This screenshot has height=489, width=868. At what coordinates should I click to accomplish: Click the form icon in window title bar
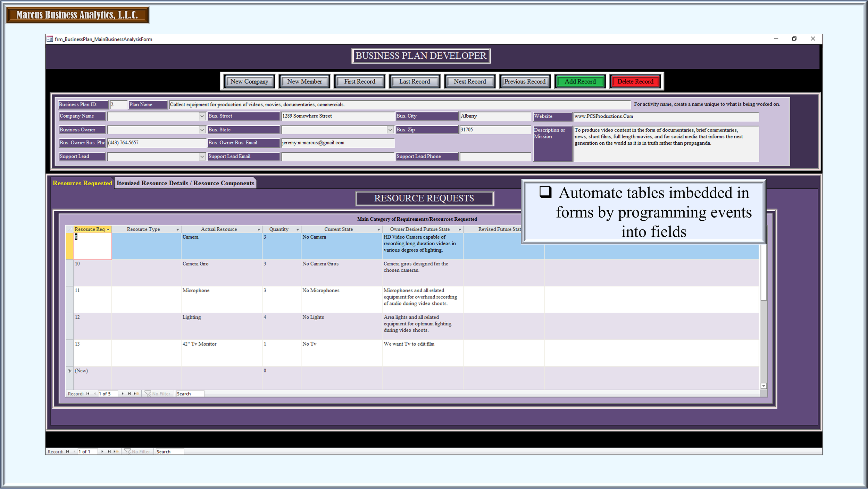point(50,39)
